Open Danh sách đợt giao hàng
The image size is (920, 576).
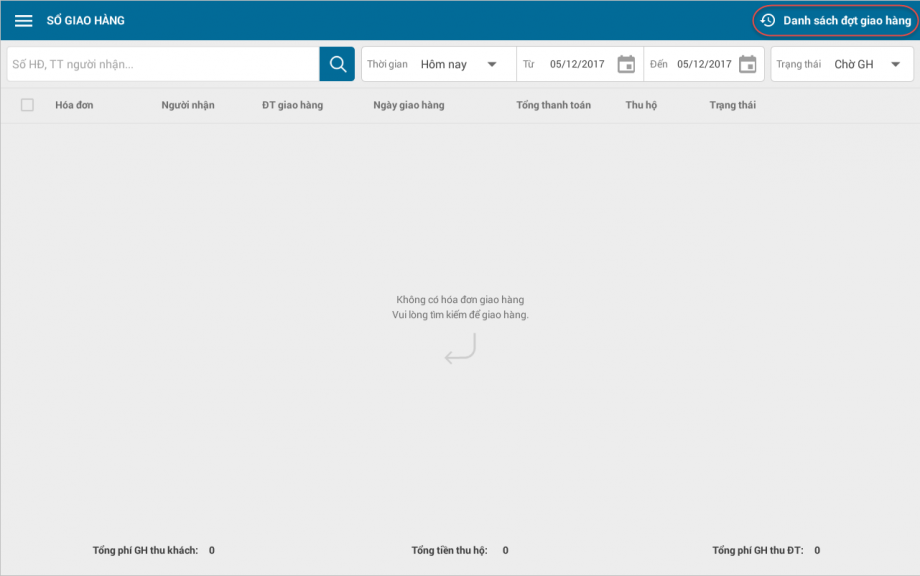pos(836,21)
